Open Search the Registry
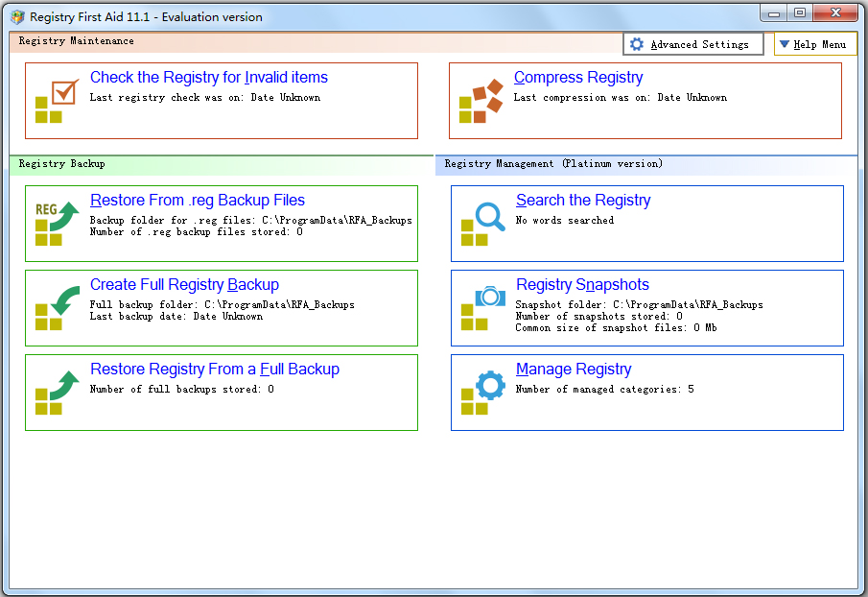 point(583,200)
